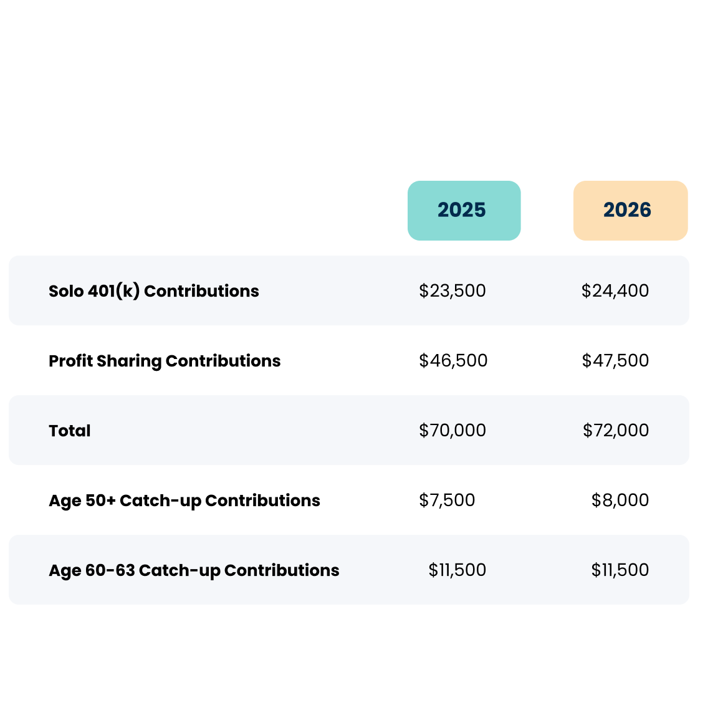
Task: Click the 2026 column header badge
Action: [x=630, y=211]
